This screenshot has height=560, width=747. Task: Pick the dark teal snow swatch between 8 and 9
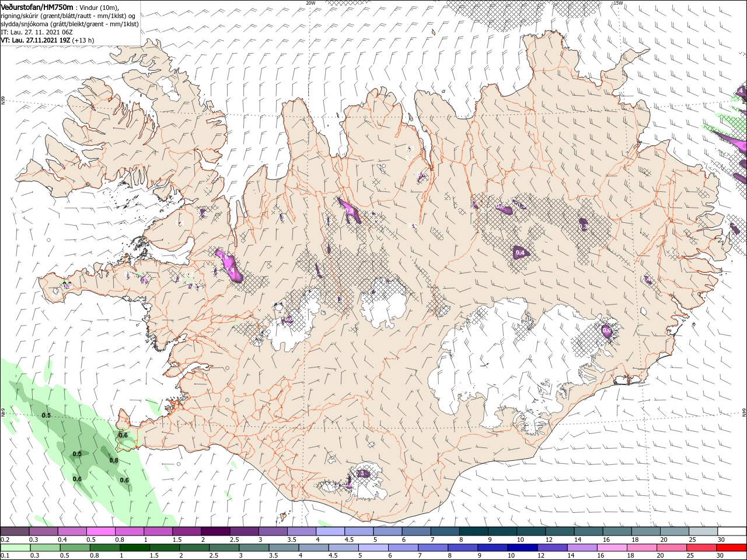[473, 531]
